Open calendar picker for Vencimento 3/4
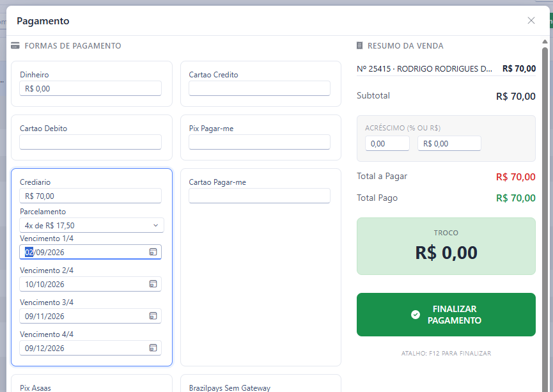 pos(153,316)
